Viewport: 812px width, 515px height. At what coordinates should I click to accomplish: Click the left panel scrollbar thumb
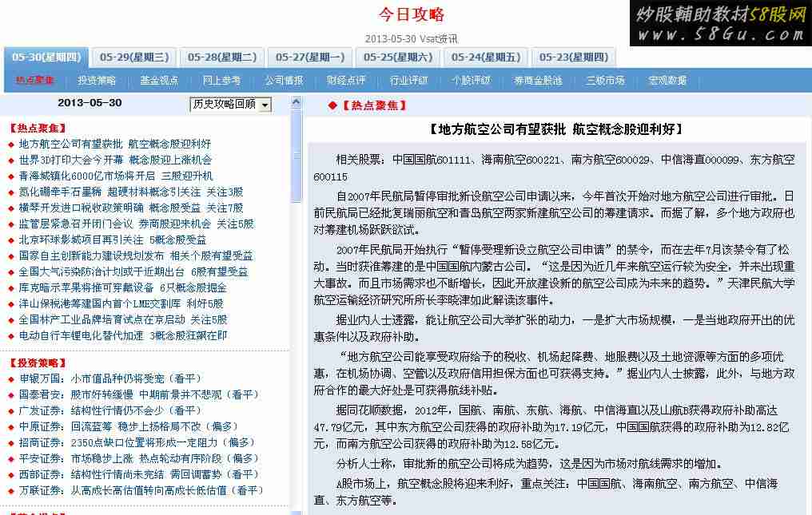point(297,156)
